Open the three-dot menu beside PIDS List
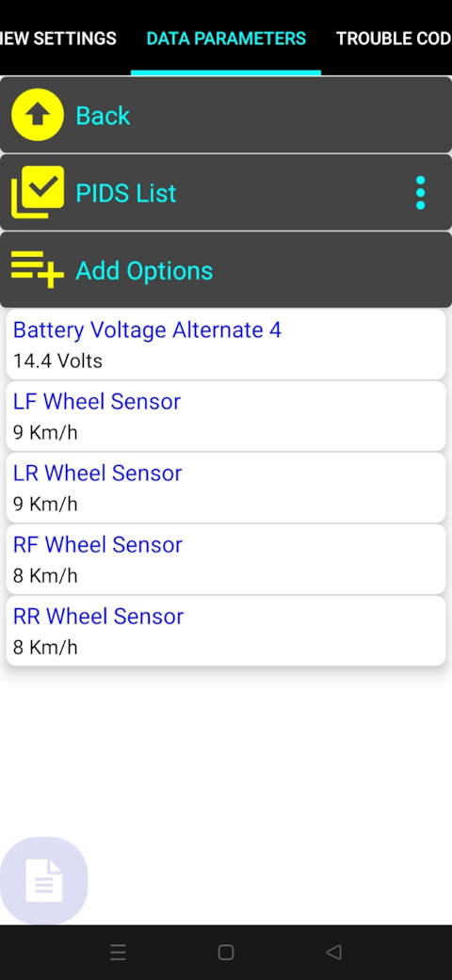The width and height of the screenshot is (452, 980). coord(420,192)
